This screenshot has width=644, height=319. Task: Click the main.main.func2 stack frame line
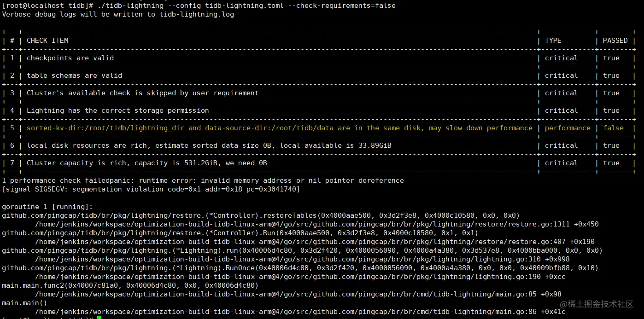pyautogui.click(x=130, y=285)
